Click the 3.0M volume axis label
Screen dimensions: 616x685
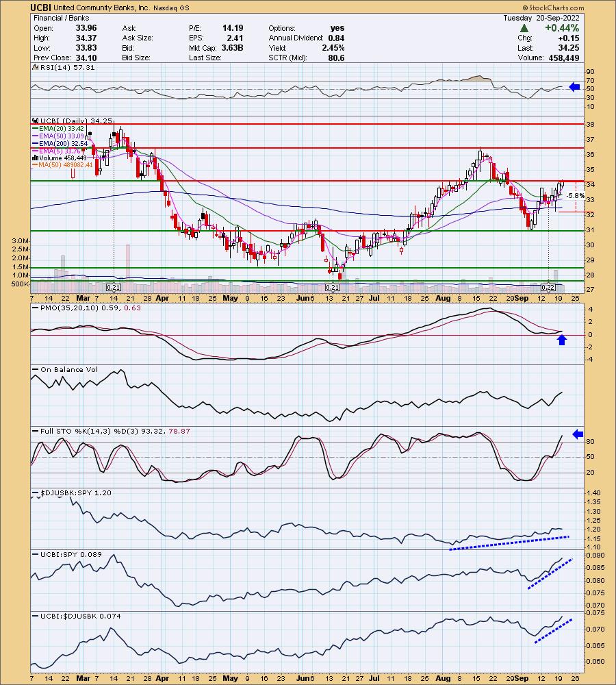20,240
